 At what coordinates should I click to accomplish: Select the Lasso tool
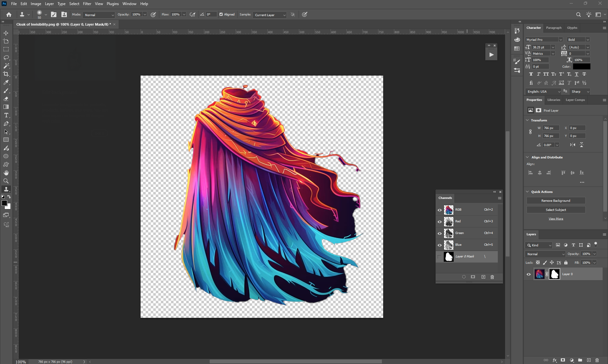click(x=6, y=58)
